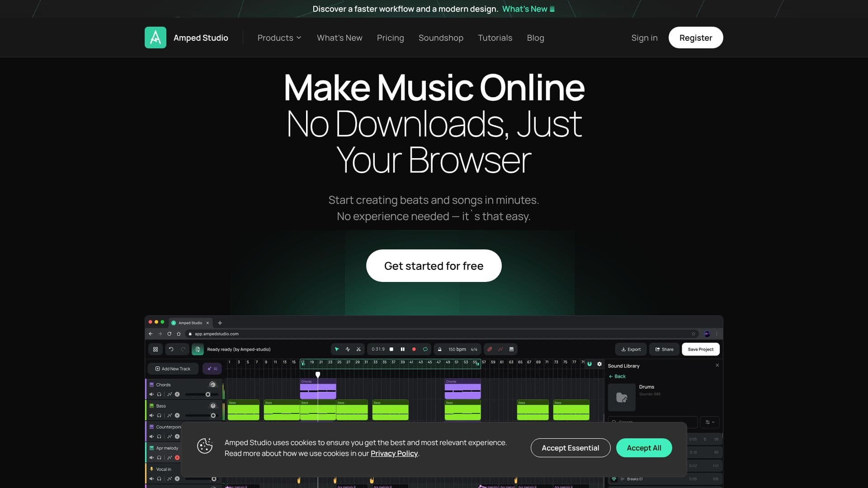Image resolution: width=868 pixels, height=488 pixels.
Task: Solo the Bass track headphones icon
Action: (x=159, y=416)
